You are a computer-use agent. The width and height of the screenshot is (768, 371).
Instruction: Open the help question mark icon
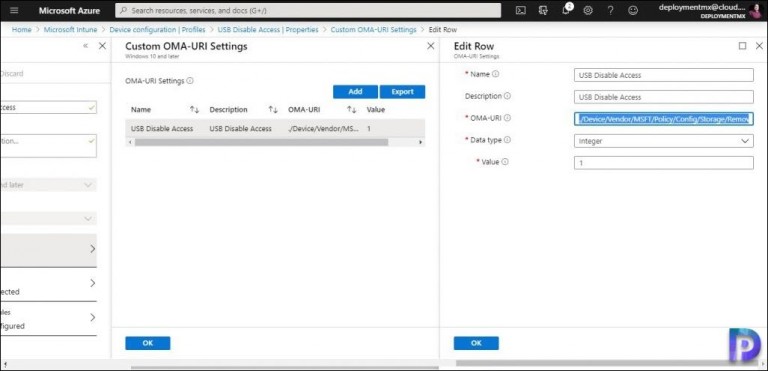610,10
